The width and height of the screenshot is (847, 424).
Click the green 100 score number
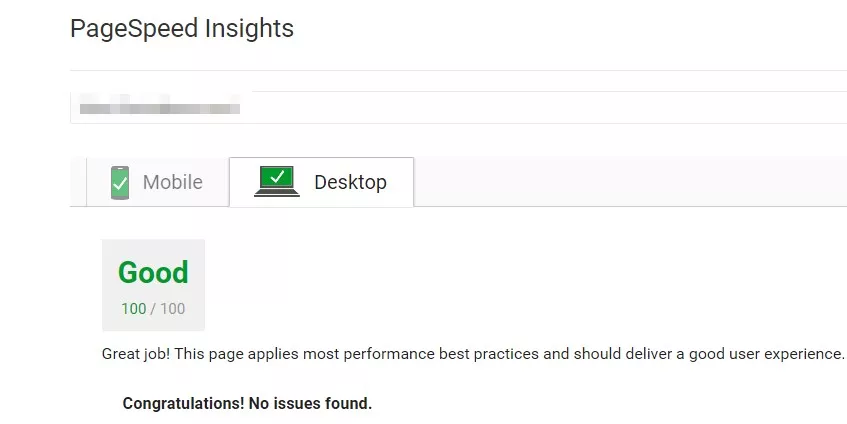tap(133, 308)
